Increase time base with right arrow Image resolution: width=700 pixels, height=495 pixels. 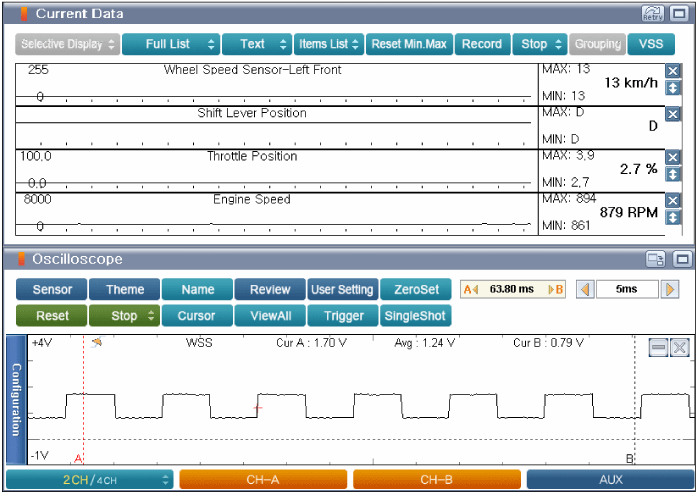click(670, 290)
